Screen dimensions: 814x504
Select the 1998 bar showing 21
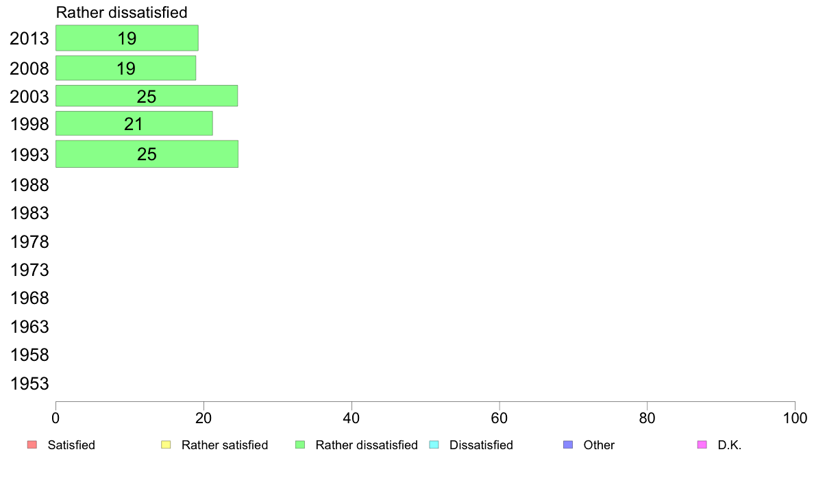tap(134, 123)
